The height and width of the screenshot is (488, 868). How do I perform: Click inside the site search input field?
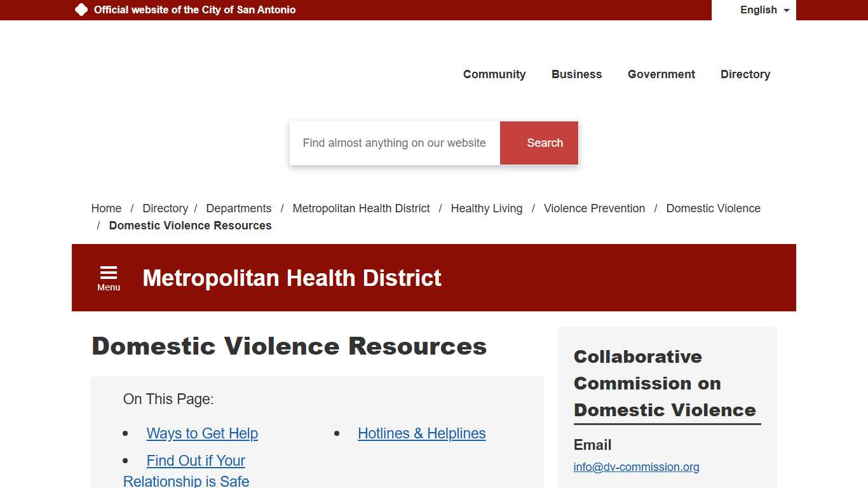click(394, 143)
